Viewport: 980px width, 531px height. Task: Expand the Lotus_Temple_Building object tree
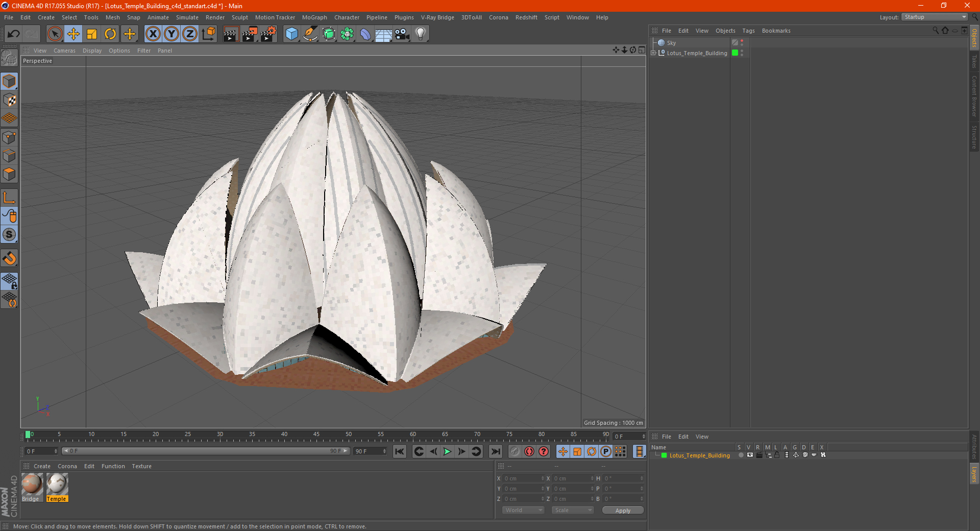click(x=653, y=53)
